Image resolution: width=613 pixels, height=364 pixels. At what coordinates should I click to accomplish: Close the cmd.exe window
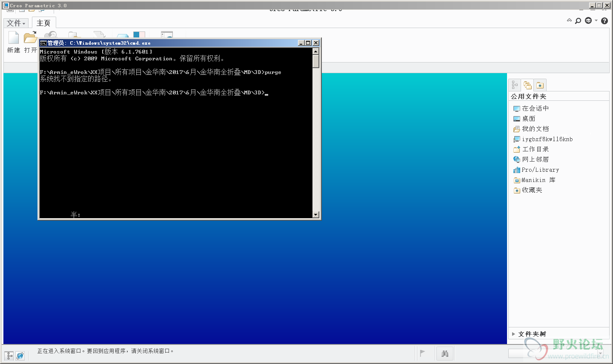316,43
